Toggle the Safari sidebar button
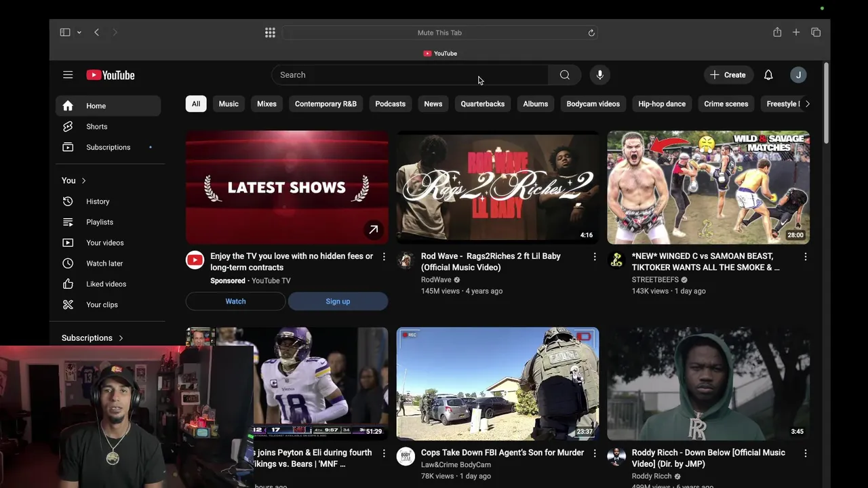 65,33
